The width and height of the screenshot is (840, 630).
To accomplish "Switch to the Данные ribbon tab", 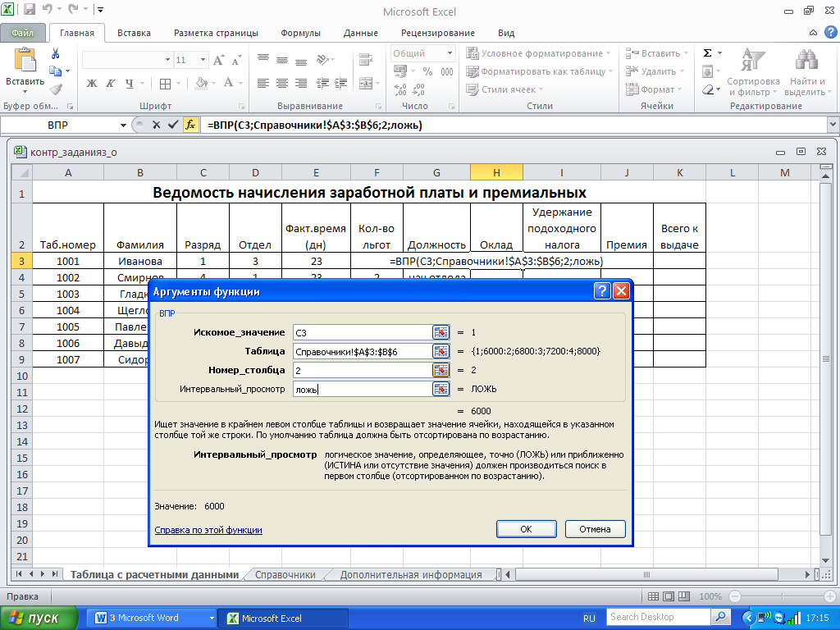I will pos(361,33).
